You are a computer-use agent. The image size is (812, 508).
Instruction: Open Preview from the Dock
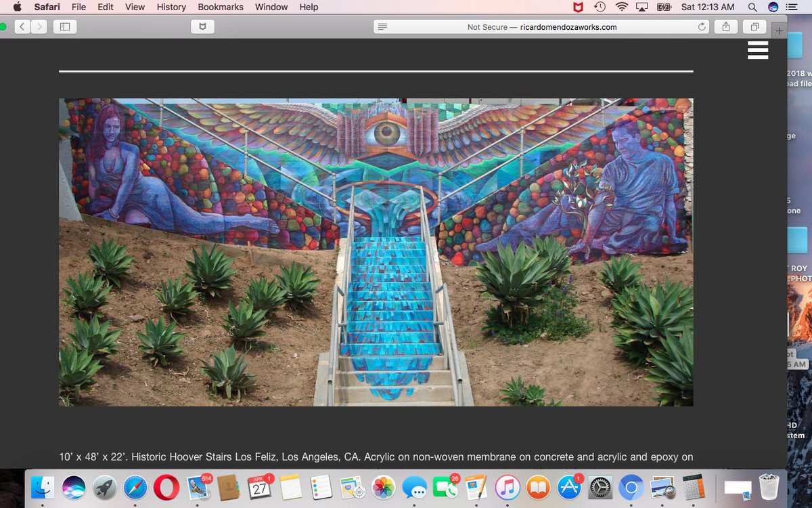(x=662, y=487)
